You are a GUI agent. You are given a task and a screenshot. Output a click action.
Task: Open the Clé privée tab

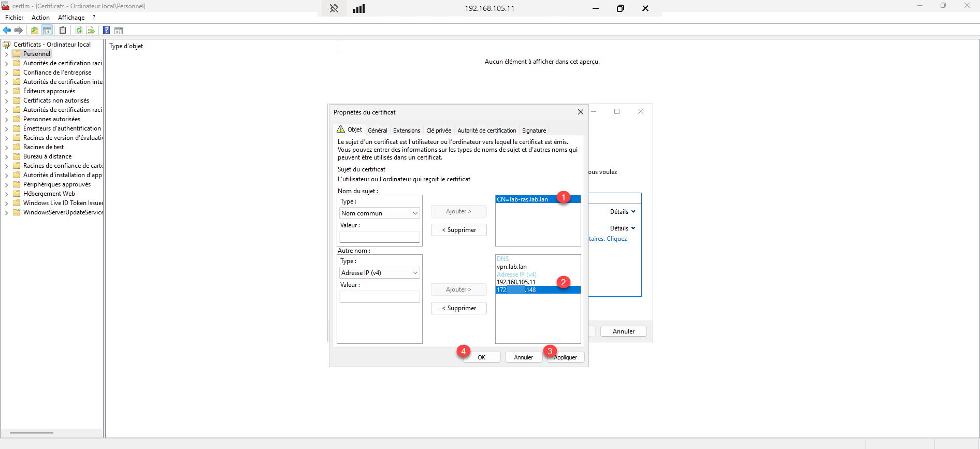438,131
